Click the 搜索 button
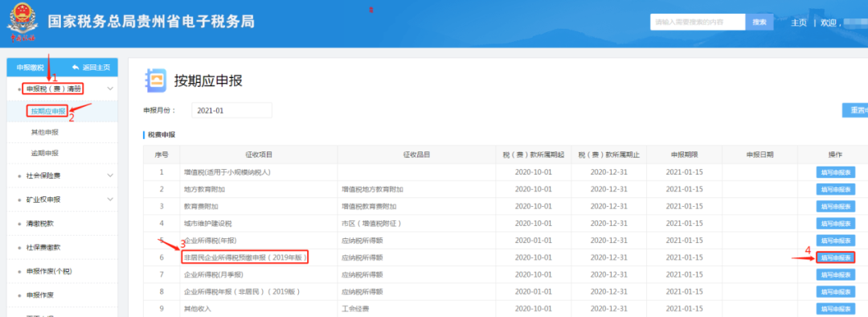Screen dimensions: 868x317 pyautogui.click(x=759, y=23)
